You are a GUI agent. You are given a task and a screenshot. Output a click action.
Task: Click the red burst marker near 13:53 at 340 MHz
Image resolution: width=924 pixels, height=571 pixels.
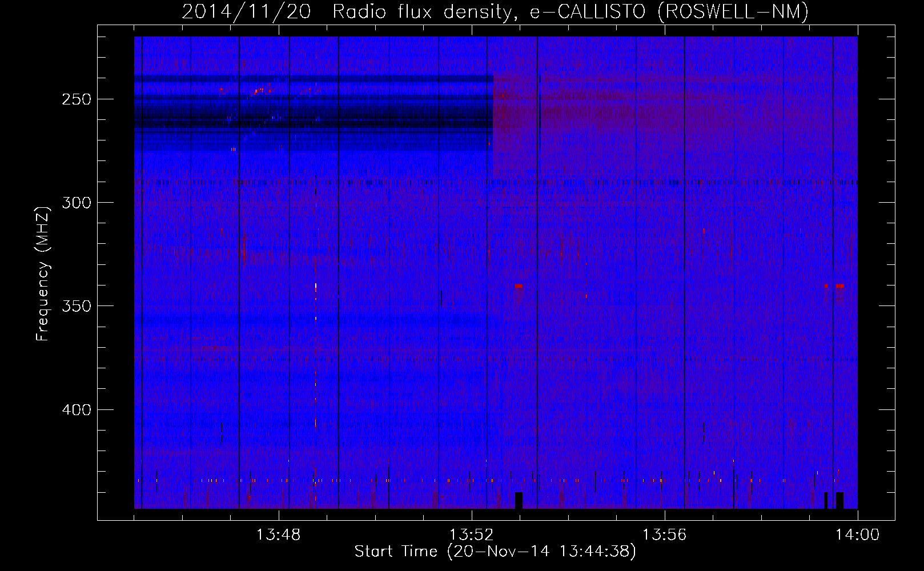519,285
